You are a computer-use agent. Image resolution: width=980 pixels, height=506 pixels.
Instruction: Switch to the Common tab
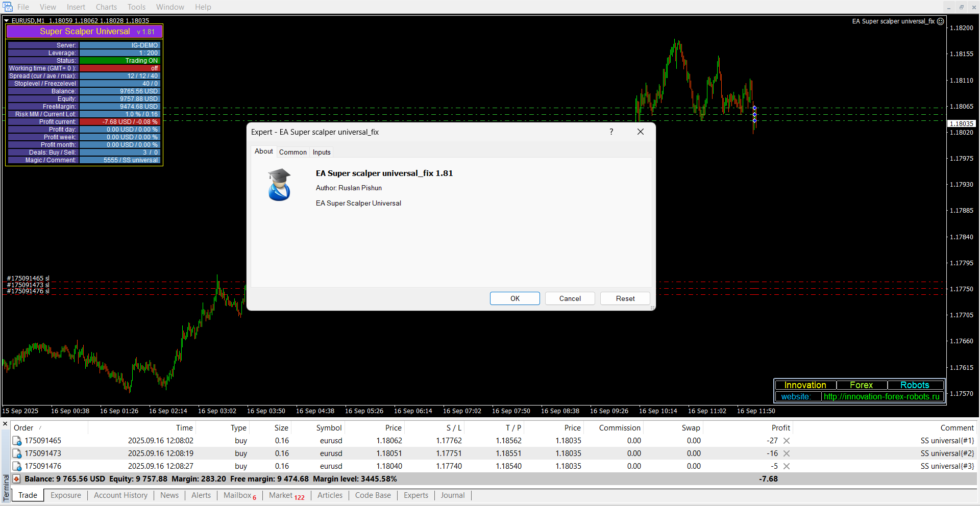pos(292,152)
